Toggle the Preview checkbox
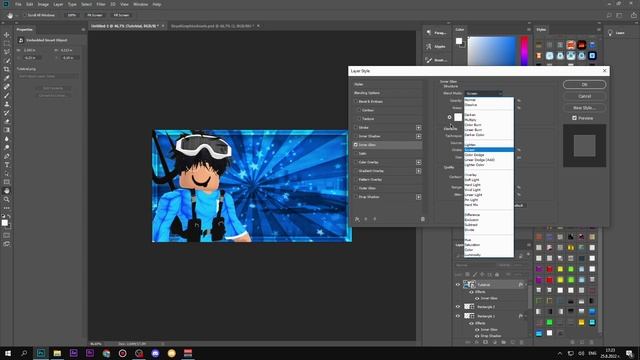This screenshot has width=640, height=360. (x=574, y=118)
